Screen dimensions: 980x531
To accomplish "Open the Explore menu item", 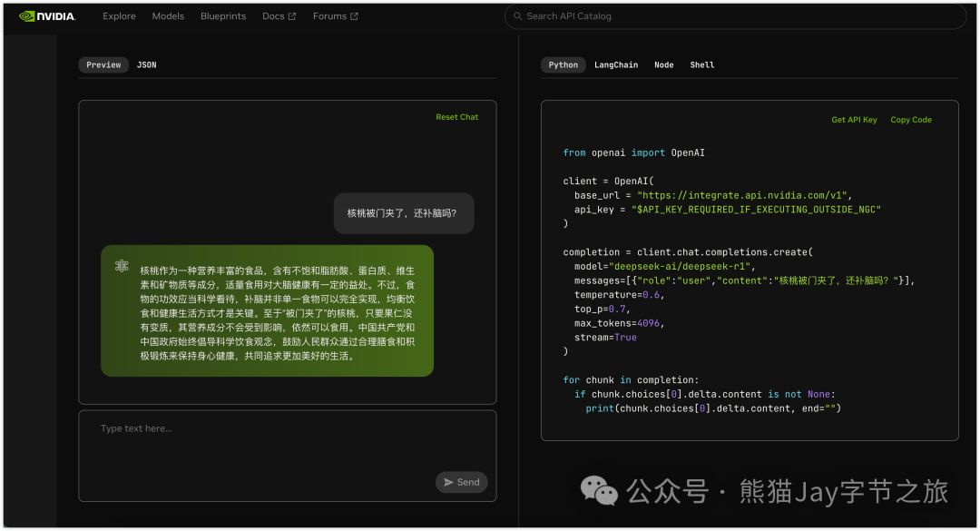I will pos(119,16).
